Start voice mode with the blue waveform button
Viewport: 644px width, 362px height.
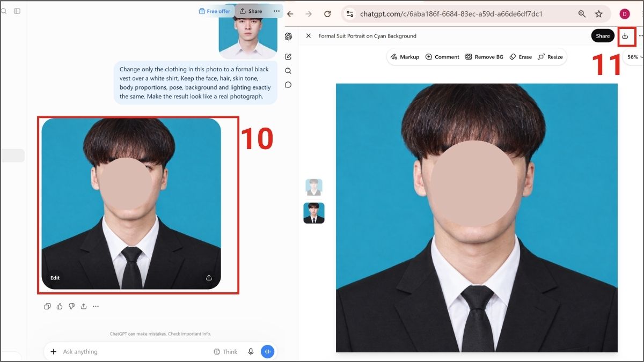pos(267,352)
